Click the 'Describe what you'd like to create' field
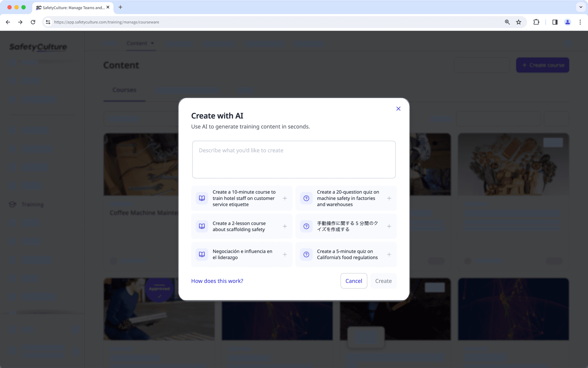Screen dimensions: 588x368 pyautogui.click(x=294, y=159)
